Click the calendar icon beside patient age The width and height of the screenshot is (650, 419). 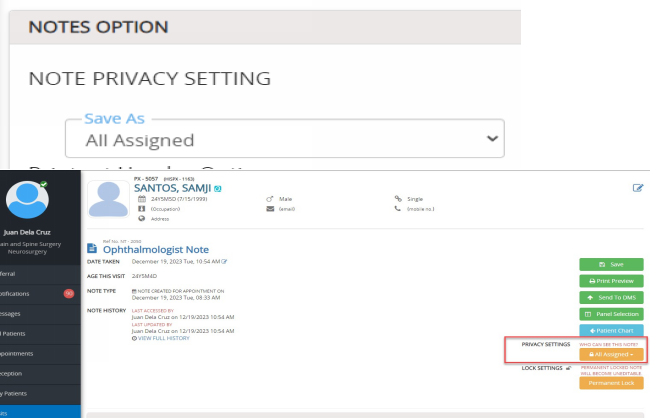(x=142, y=199)
